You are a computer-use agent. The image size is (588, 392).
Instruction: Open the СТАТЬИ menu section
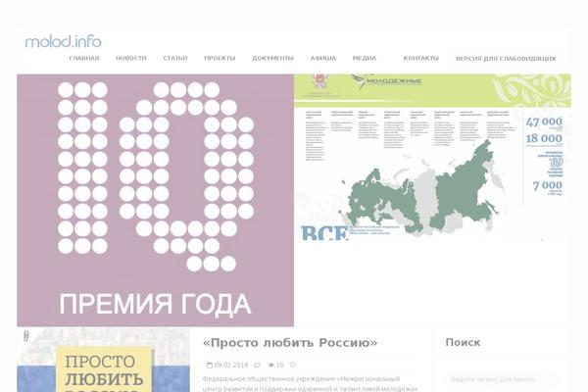pos(175,58)
